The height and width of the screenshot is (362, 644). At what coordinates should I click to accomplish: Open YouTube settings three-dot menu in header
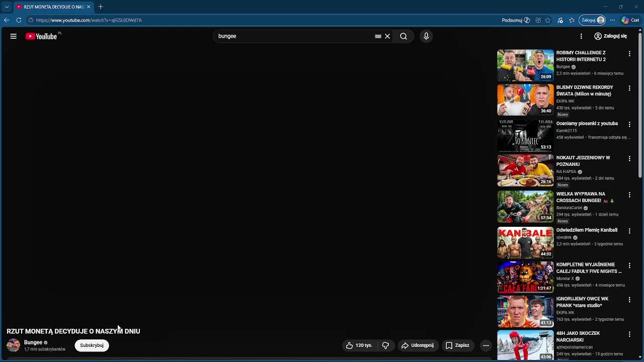[581, 36]
